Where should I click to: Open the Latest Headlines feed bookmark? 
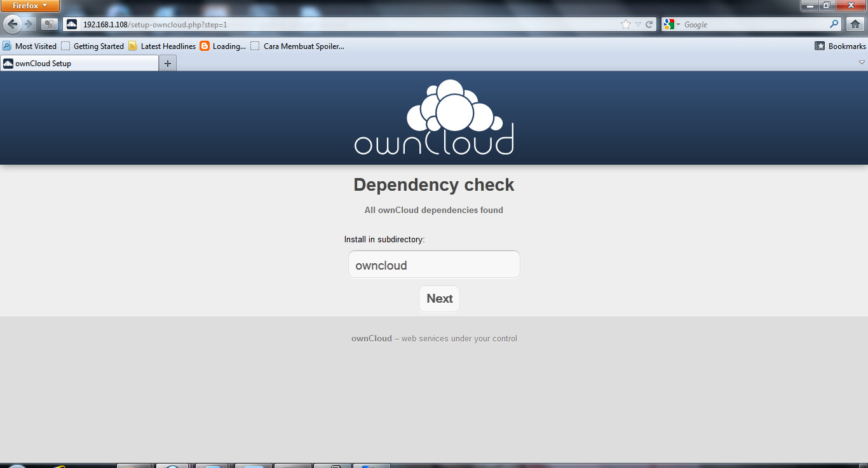[162, 46]
